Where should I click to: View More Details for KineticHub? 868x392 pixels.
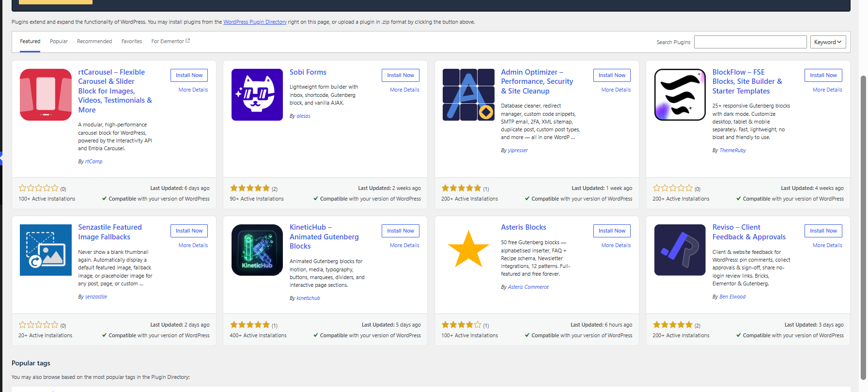[x=404, y=246]
